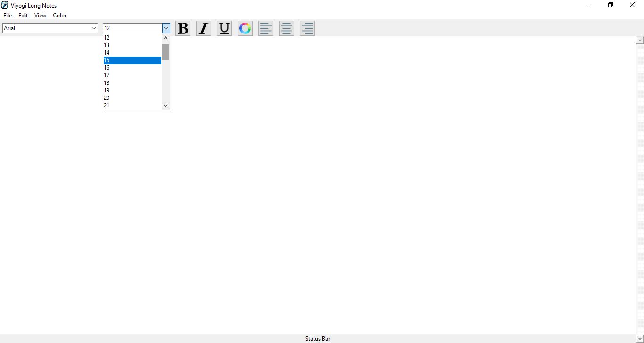Restore down the application window
This screenshot has width=644, height=343.
(611, 5)
